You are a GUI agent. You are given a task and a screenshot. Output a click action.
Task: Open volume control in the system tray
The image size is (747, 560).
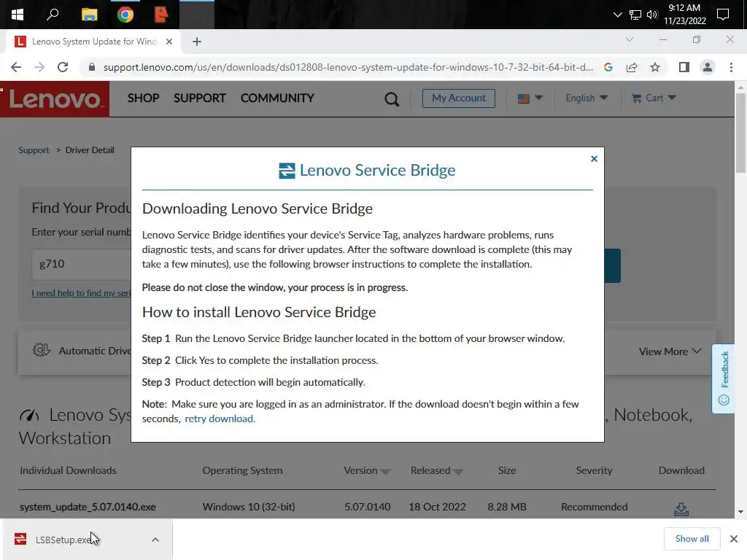point(652,15)
